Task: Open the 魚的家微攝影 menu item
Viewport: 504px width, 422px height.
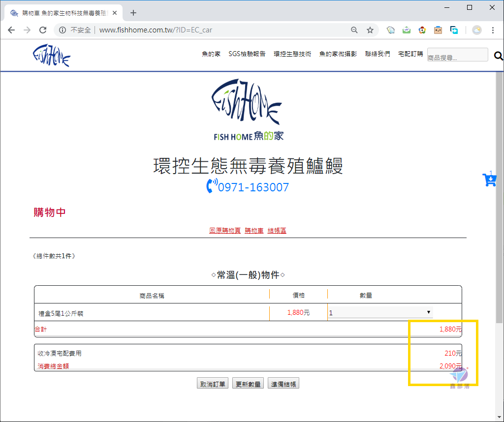Action: (338, 54)
